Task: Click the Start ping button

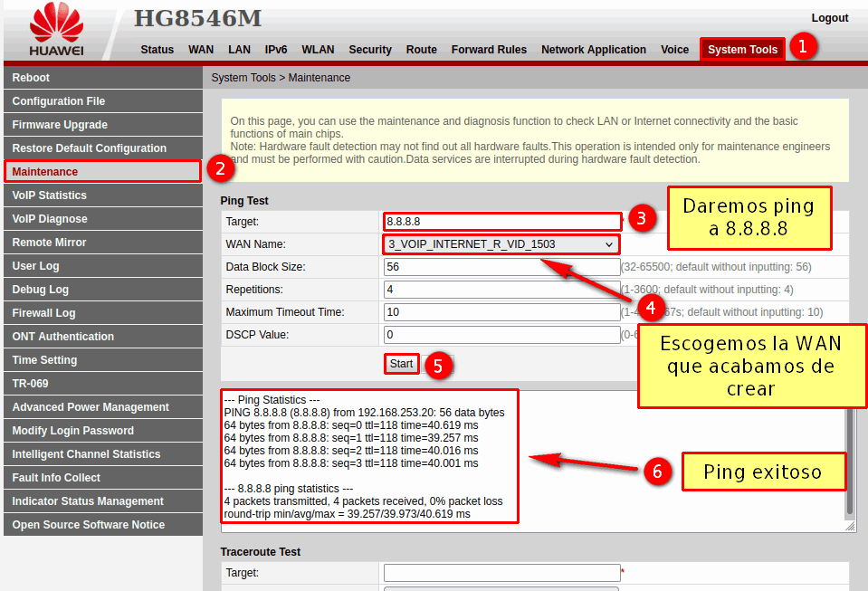Action: 401,364
